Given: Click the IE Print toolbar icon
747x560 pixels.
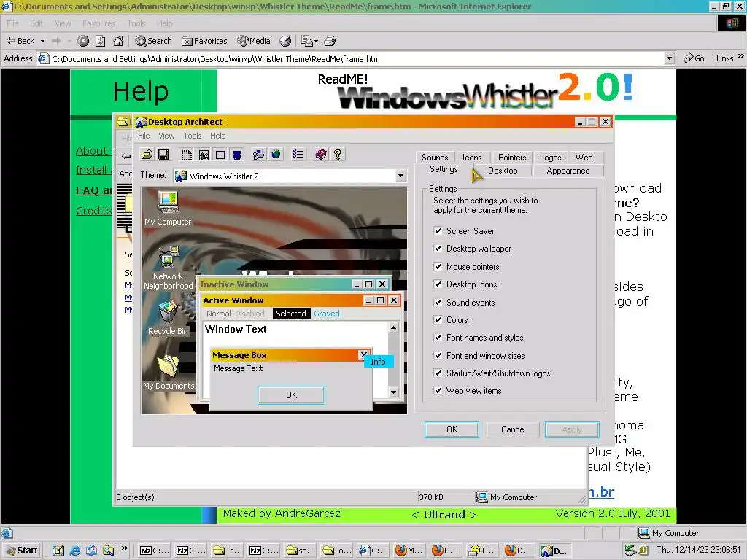Looking at the screenshot, I should point(330,41).
